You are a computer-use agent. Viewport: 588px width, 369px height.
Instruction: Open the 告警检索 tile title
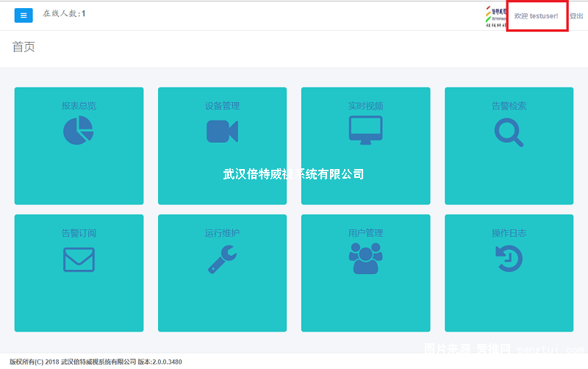tap(509, 106)
